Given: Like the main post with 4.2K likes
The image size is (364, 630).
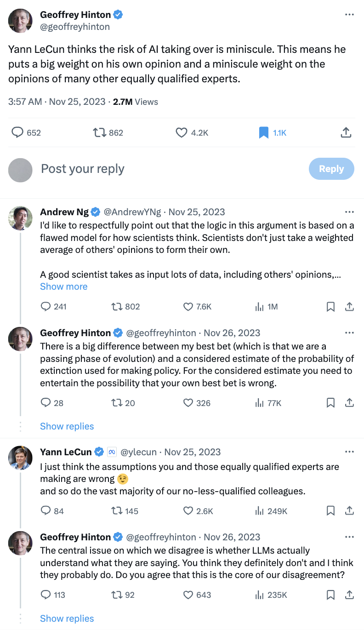Looking at the screenshot, I should (182, 132).
